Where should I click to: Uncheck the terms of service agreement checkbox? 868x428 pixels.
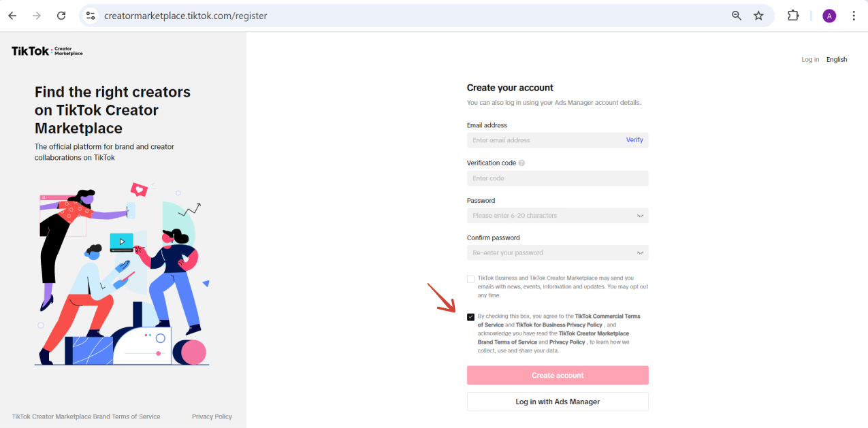coord(470,316)
